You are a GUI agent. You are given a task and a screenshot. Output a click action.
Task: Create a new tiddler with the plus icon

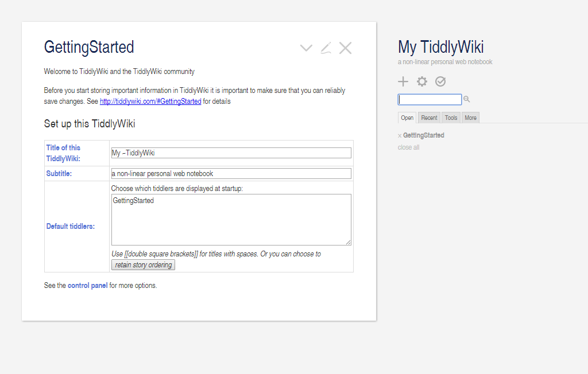(403, 81)
